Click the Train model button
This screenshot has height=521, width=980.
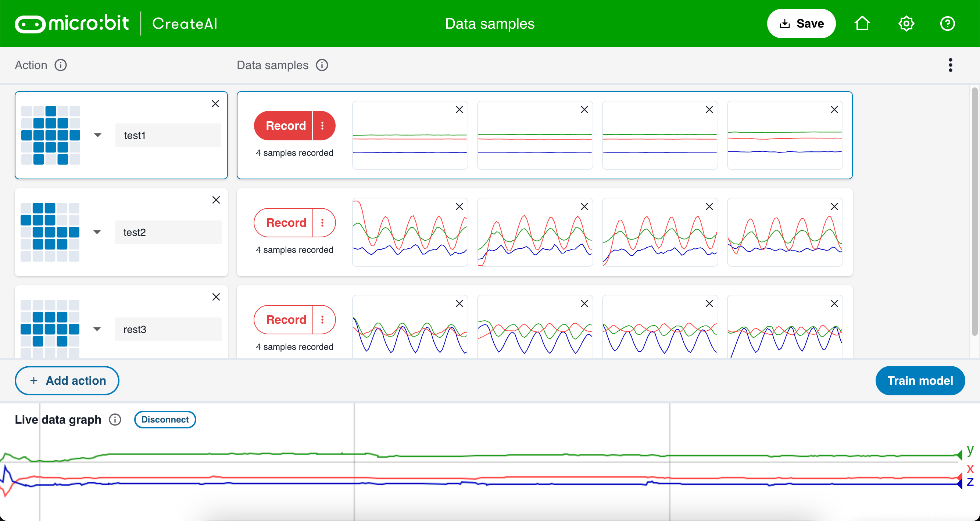coord(920,381)
